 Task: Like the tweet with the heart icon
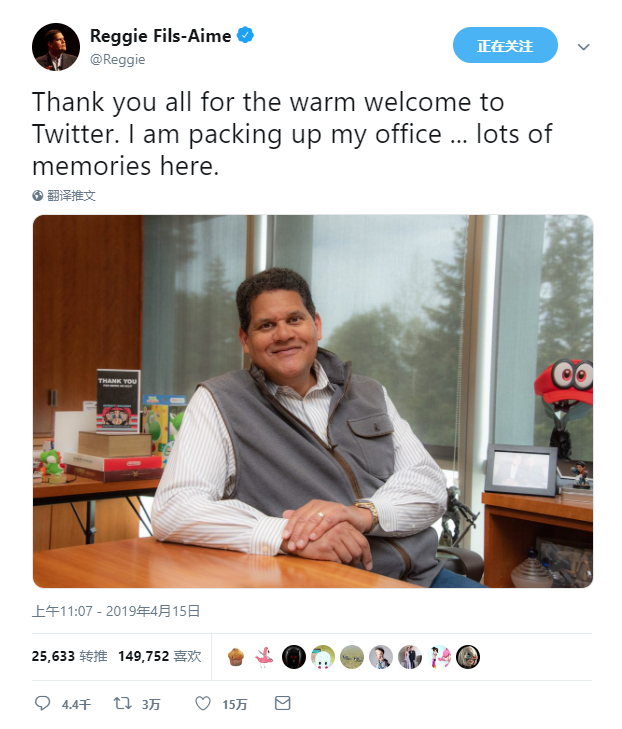(203, 704)
